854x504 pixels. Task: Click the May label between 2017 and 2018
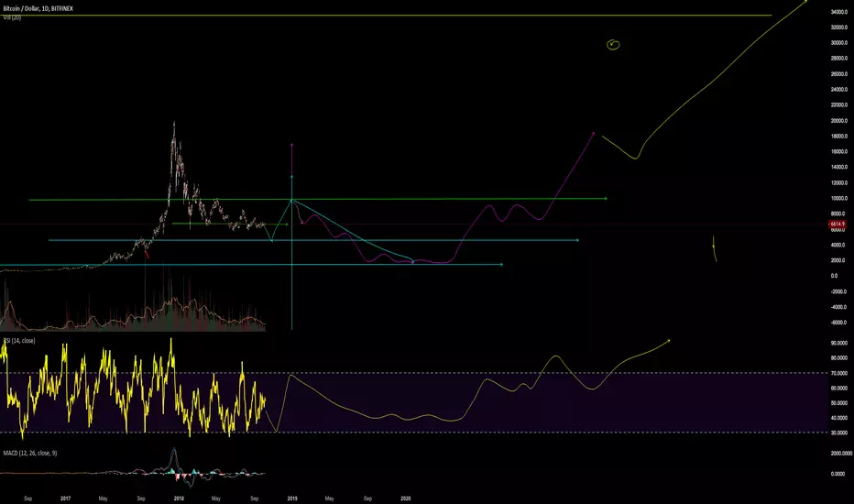click(103, 499)
